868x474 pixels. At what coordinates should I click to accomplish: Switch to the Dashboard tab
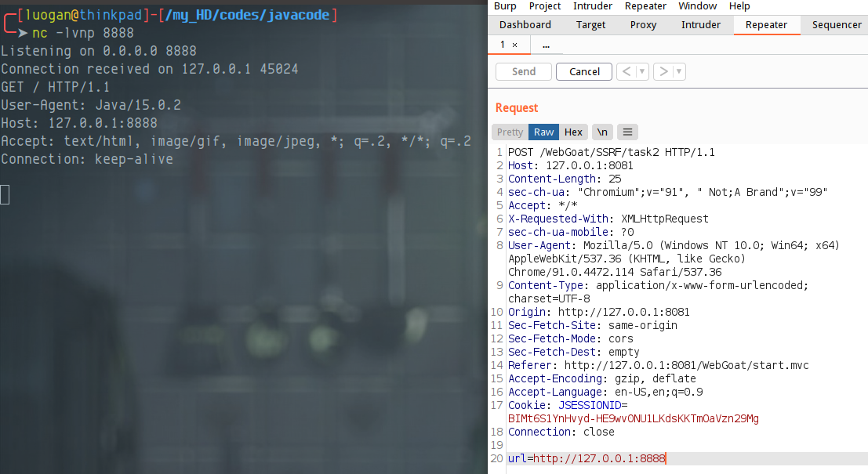tap(525, 25)
